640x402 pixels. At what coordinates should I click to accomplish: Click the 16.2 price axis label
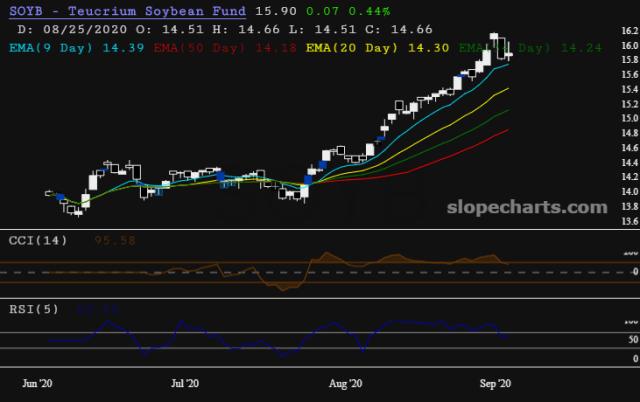point(625,32)
